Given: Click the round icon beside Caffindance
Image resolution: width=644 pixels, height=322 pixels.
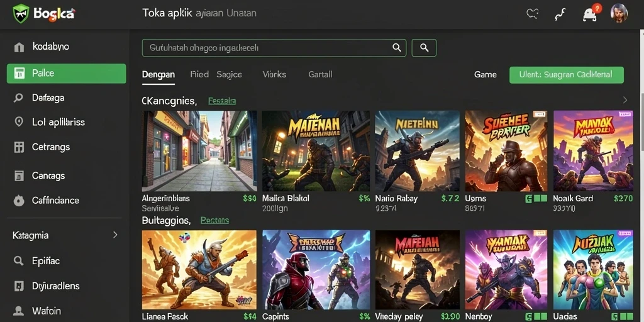Looking at the screenshot, I should [19, 201].
